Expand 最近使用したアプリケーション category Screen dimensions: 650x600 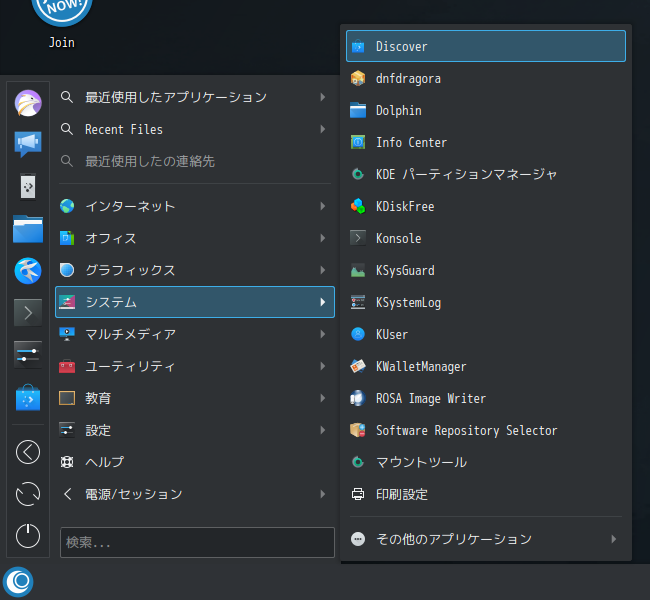195,97
